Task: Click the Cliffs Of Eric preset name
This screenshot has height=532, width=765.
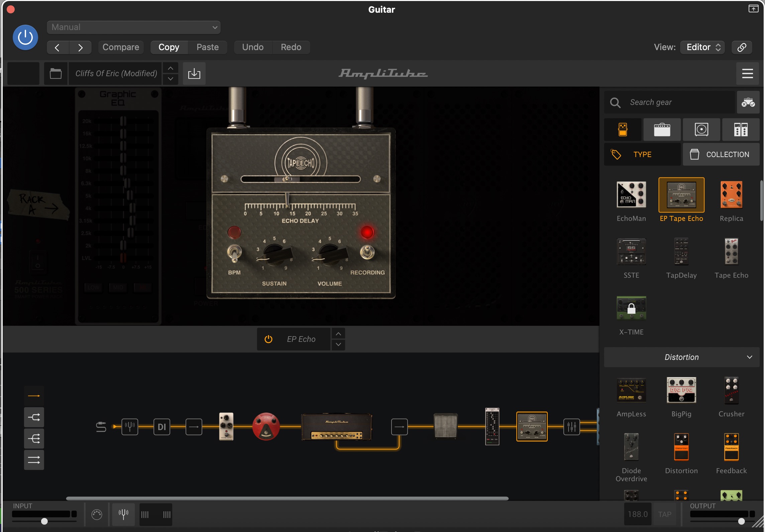Action: (116, 74)
